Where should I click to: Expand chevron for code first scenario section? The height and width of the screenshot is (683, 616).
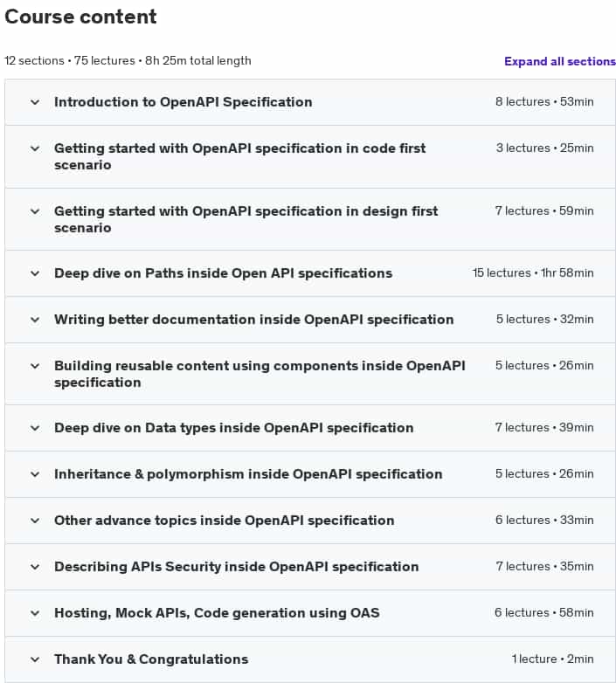tap(35, 148)
